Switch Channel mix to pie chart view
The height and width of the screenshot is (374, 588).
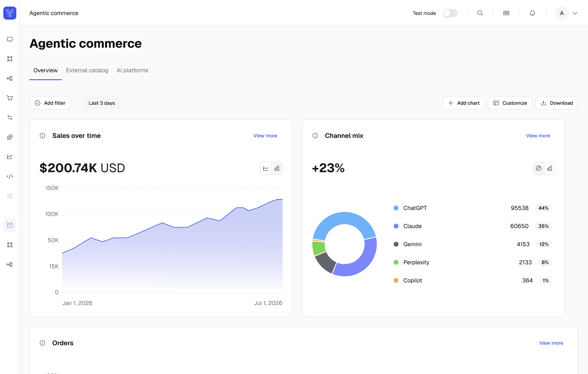pyautogui.click(x=539, y=168)
